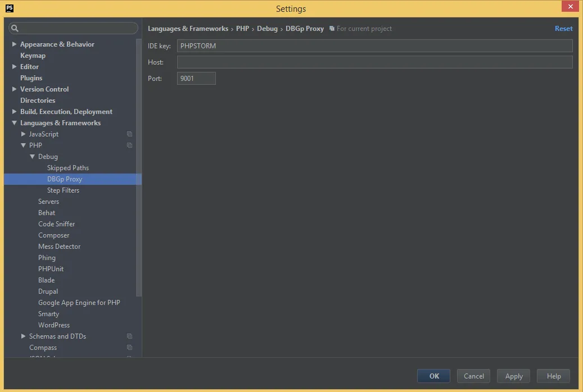The width and height of the screenshot is (583, 392).
Task: Select Skipped Paths under Debug
Action: (68, 168)
